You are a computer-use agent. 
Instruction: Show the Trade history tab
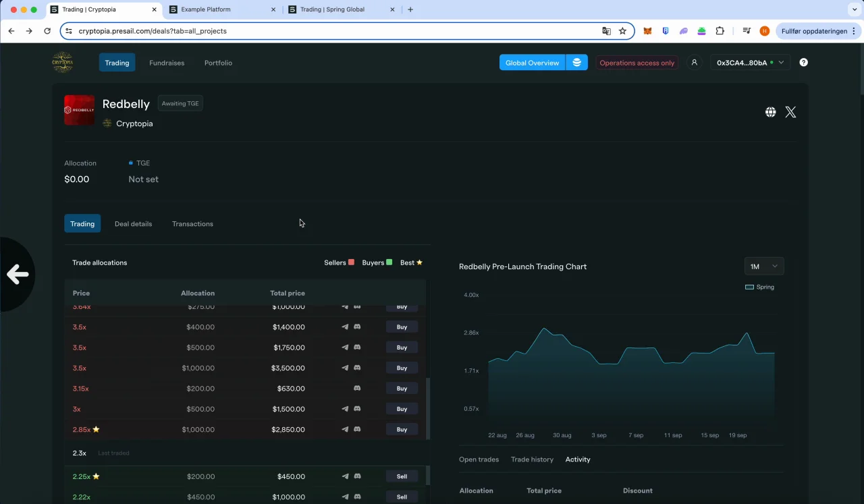pyautogui.click(x=532, y=459)
